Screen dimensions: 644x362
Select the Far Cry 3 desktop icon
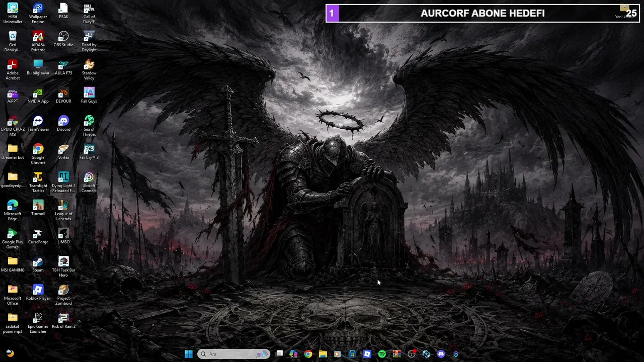click(x=89, y=152)
